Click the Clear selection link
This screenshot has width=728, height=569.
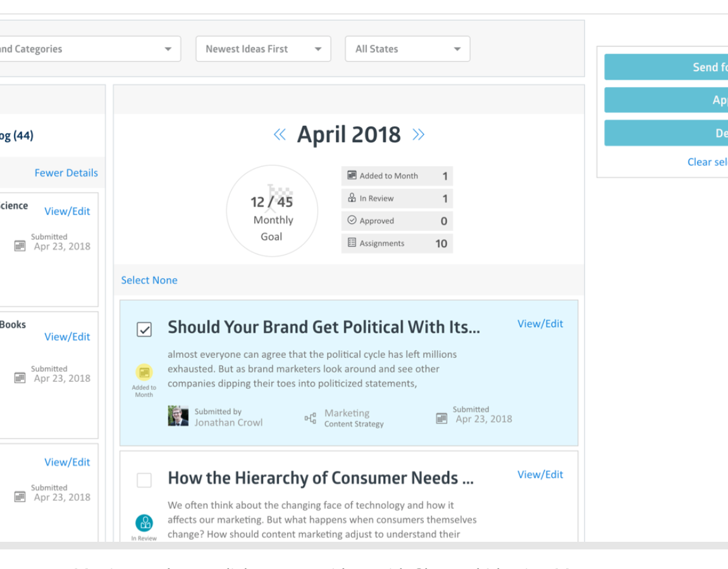(x=708, y=162)
